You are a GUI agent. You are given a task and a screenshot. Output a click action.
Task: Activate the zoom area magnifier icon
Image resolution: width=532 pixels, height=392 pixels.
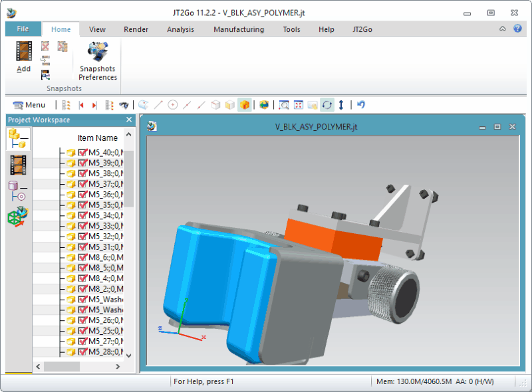(284, 105)
